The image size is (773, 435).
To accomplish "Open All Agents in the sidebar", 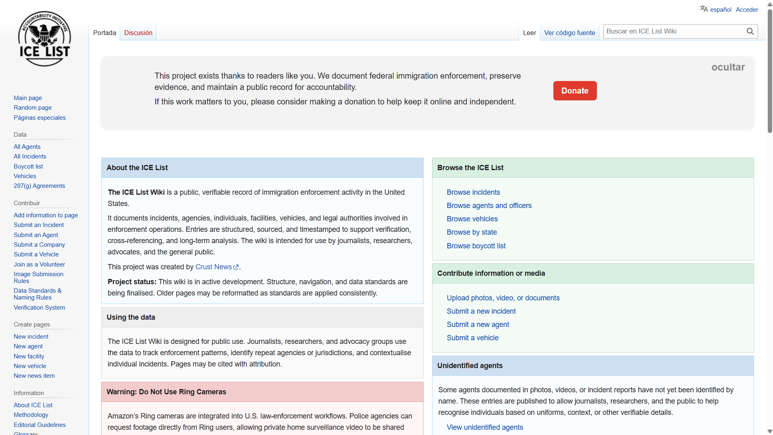I will coord(27,147).
